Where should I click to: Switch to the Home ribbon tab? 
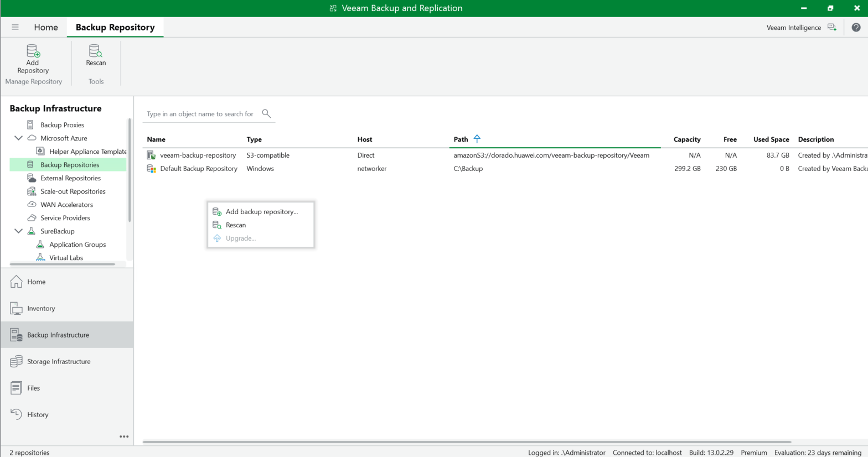(x=46, y=27)
